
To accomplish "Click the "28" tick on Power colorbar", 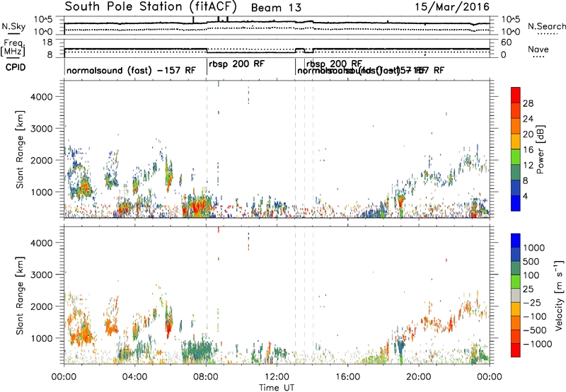I will pos(528,103).
